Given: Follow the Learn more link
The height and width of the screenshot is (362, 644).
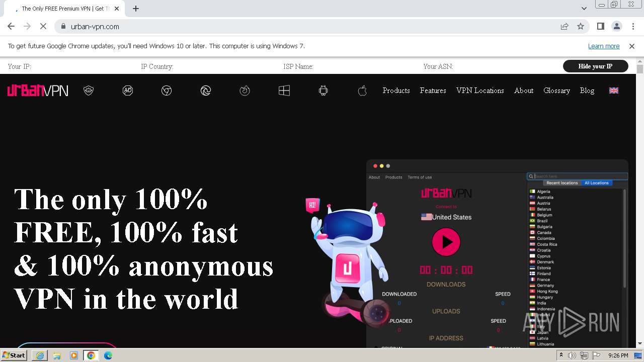Looking at the screenshot, I should coord(604,46).
